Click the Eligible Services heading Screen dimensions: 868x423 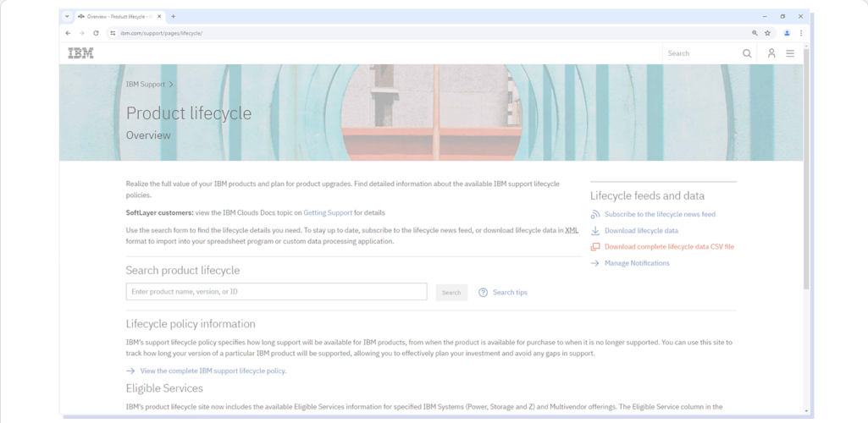tap(164, 388)
